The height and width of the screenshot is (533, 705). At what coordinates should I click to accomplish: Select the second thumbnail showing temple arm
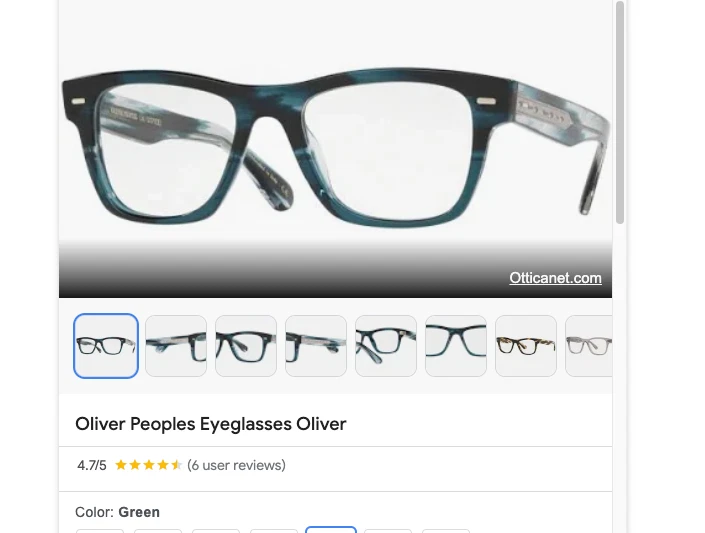click(176, 346)
